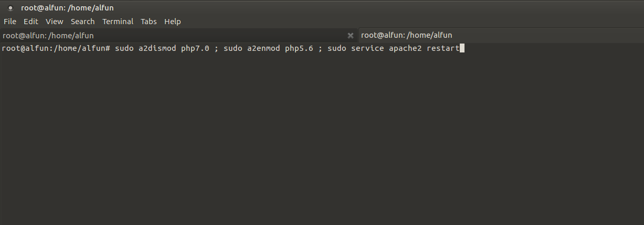Screen dimensions: 644x225
Task: Open the Terminal menu
Action: (x=118, y=22)
